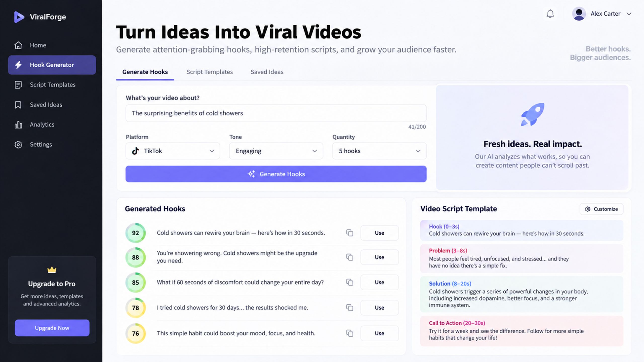Switch to the Generate Hooks tab
The image size is (644, 362).
coord(145,72)
